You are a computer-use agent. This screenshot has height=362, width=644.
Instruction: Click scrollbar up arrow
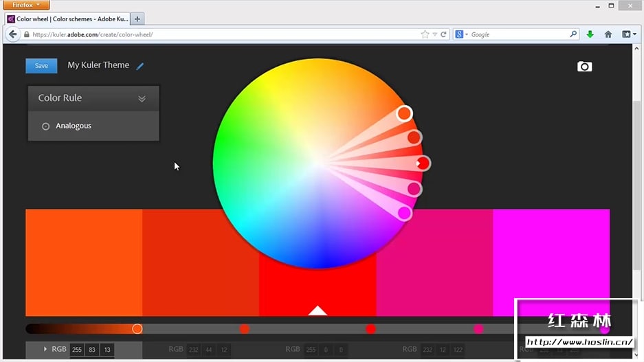click(636, 49)
